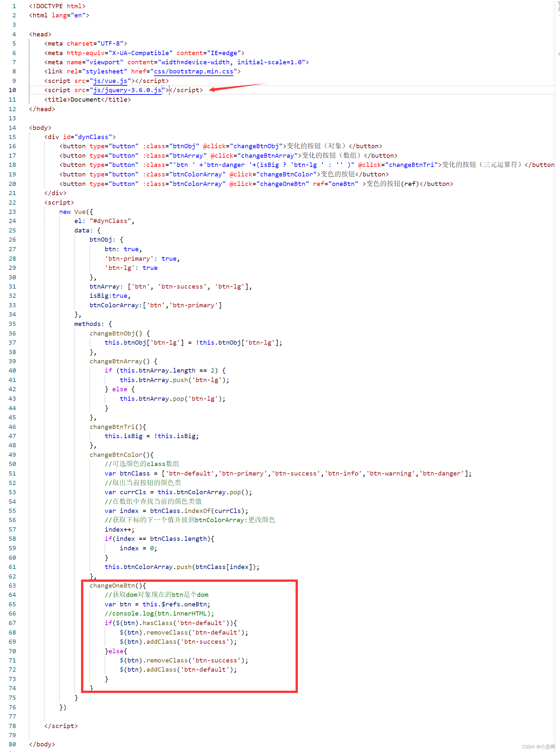Click content="IE=edge" in the meta tag

tap(209, 53)
